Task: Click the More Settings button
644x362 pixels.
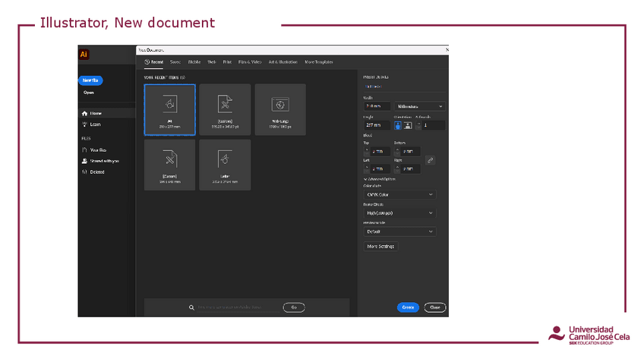Action: tap(380, 247)
